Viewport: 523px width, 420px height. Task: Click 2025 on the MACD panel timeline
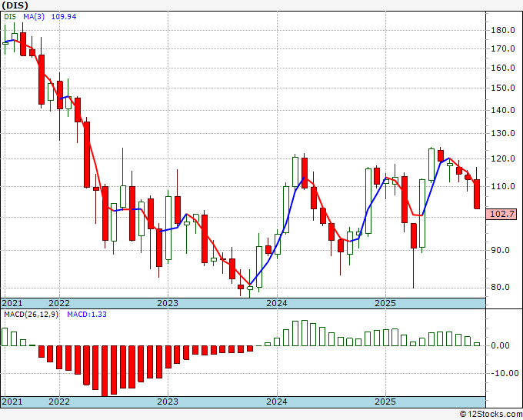(385, 402)
